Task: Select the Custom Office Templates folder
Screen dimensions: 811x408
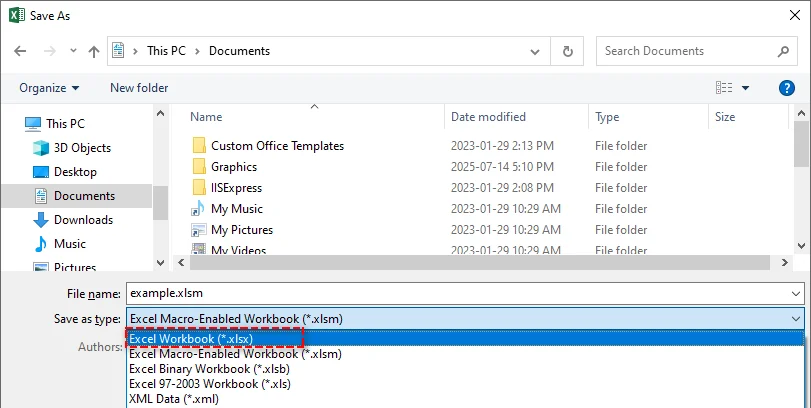Action: (277, 146)
